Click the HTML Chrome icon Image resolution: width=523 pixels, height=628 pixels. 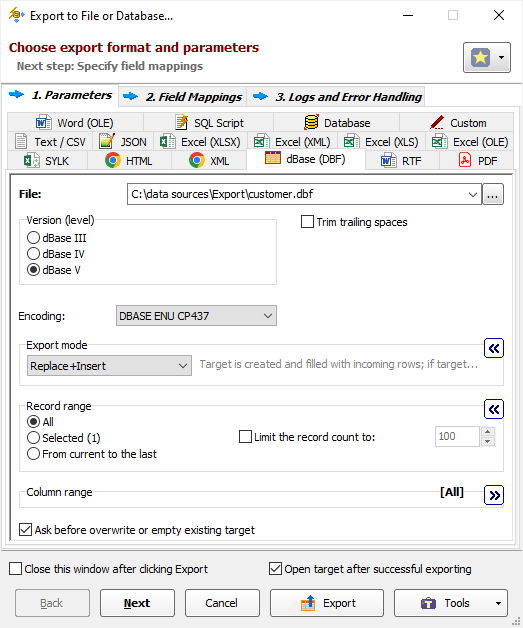113,160
